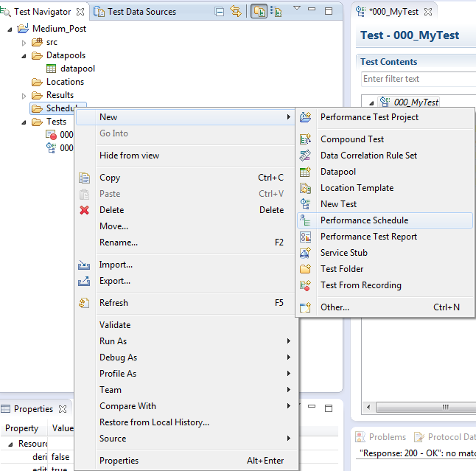Click the Enter filter text field
Screen dimensions: 476x471
click(x=419, y=79)
